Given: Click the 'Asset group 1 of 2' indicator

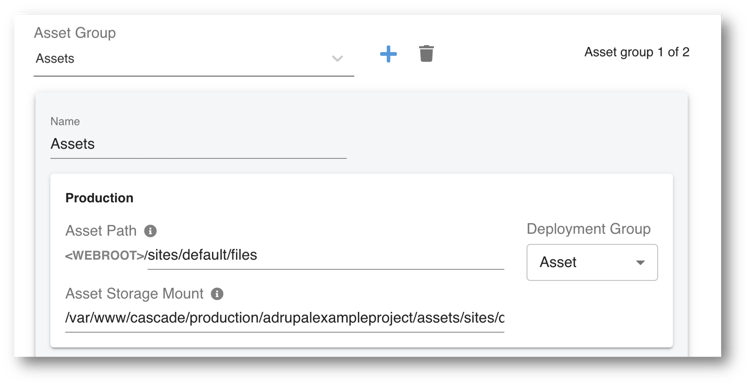Looking at the screenshot, I should [x=637, y=52].
